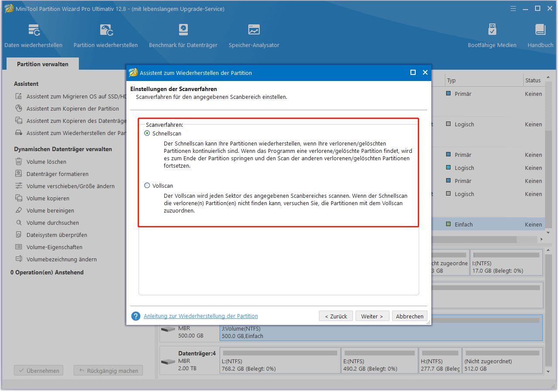
Task: Select the E:(NTFS) 490.2 GB partition
Action: (x=380, y=360)
